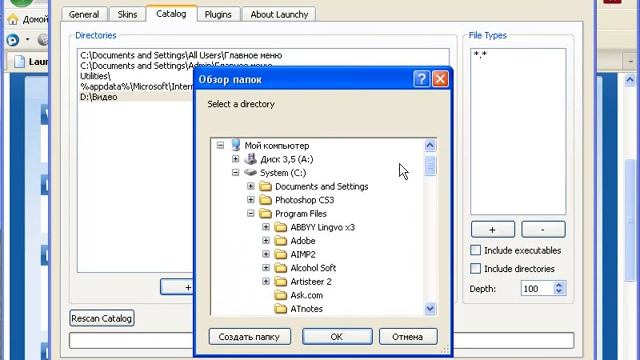Collapse the My Computer tree node
Screen dimensions: 640x360
pos(220,145)
